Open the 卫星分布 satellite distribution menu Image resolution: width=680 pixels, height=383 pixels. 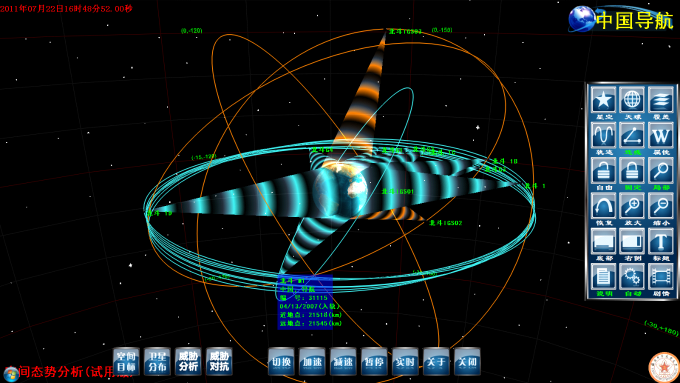pos(157,361)
